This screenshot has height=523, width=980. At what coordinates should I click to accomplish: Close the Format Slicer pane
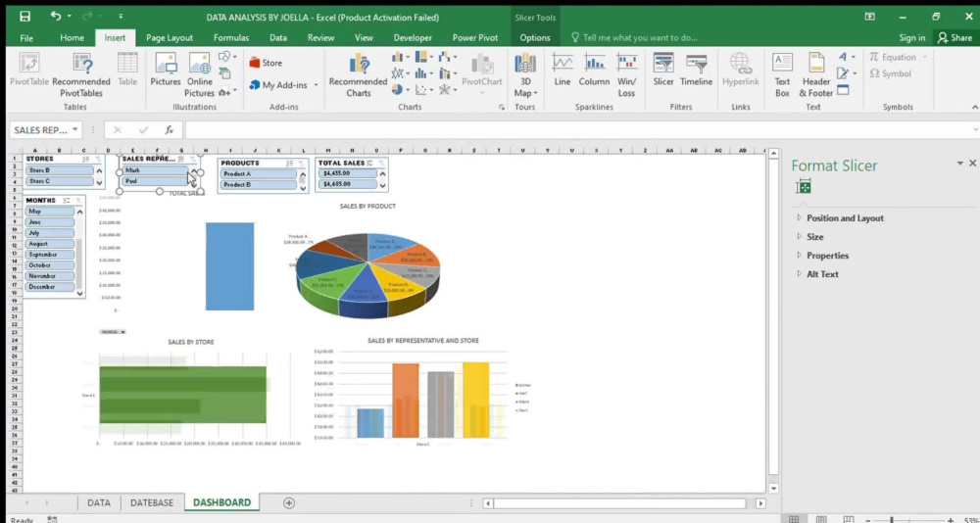pos(972,164)
